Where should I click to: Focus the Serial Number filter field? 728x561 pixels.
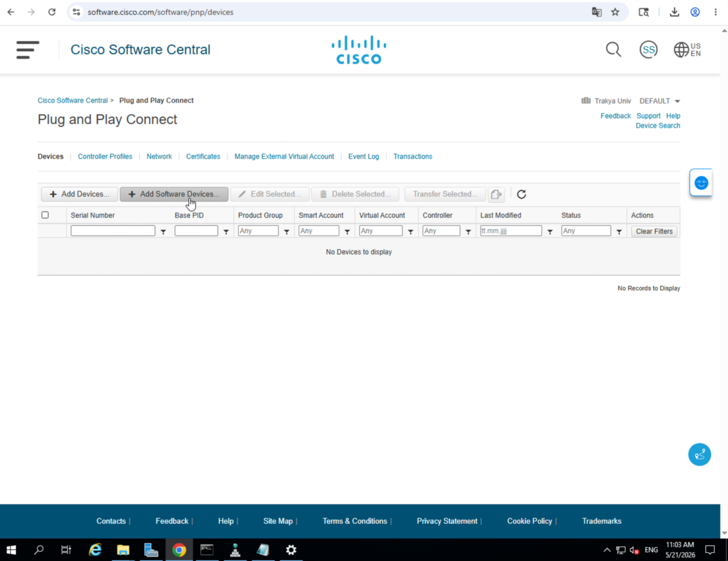click(x=113, y=231)
